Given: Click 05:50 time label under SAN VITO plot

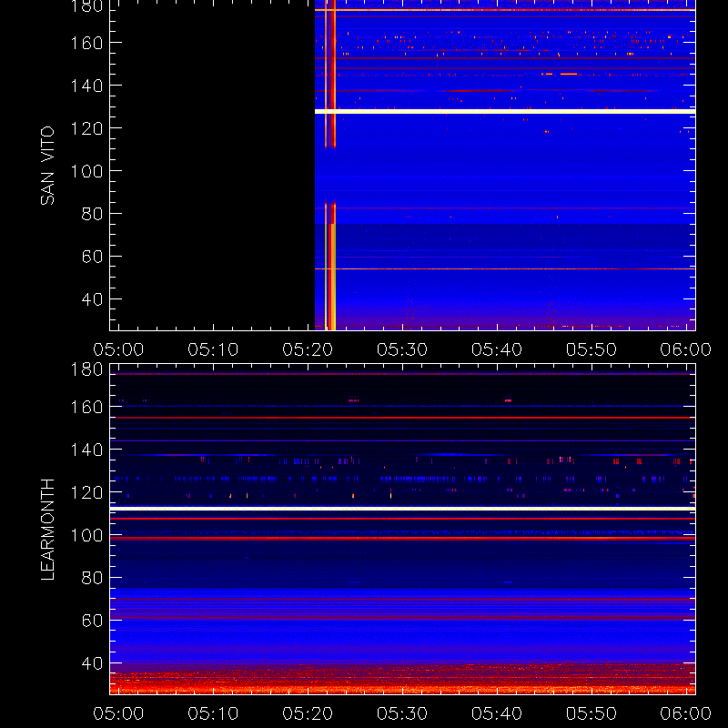Looking at the screenshot, I should 591,349.
